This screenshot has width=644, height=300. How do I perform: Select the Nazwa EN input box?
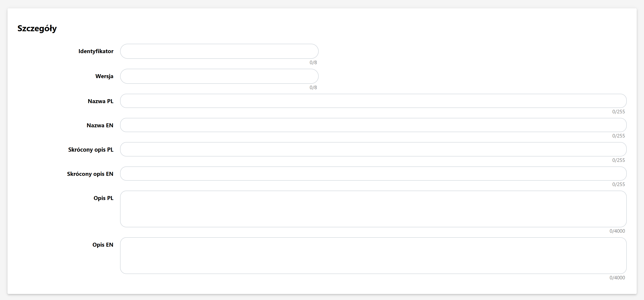click(373, 125)
